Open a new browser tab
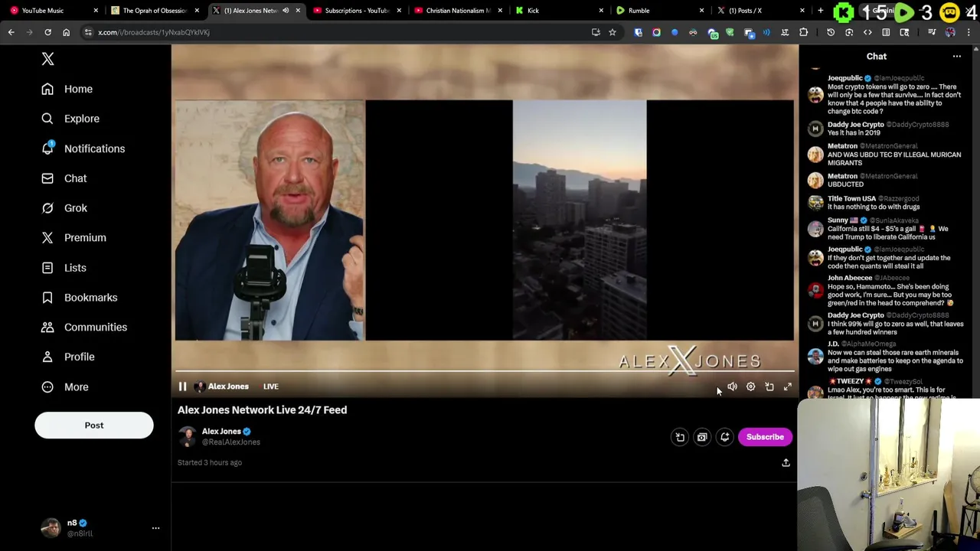 coord(820,11)
